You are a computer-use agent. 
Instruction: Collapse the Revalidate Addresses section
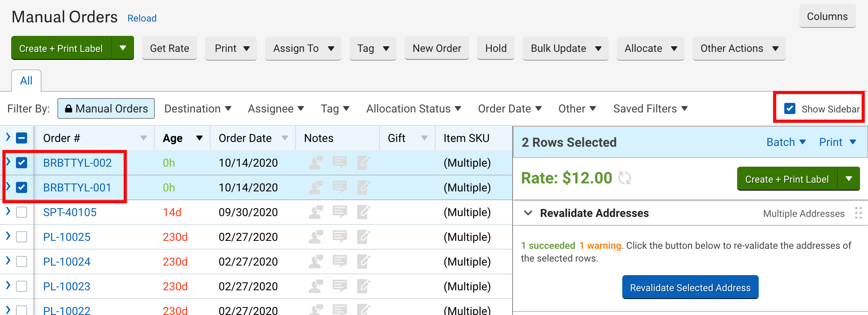[x=528, y=213]
